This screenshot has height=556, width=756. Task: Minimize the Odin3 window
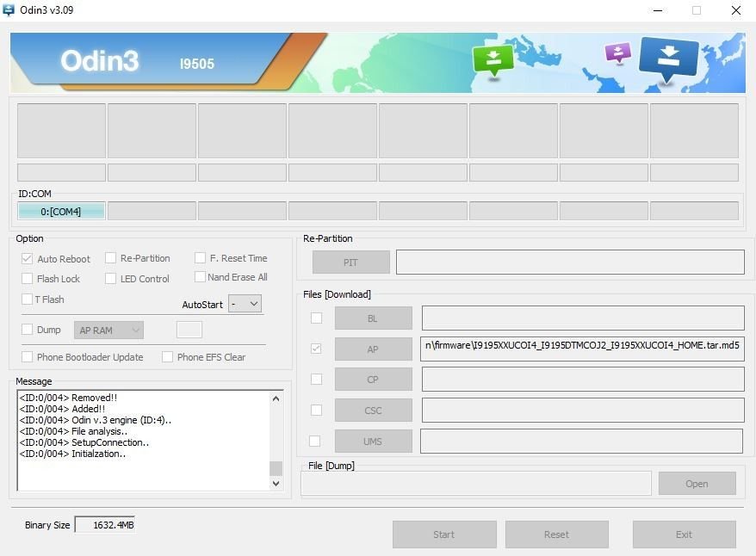coord(658,10)
